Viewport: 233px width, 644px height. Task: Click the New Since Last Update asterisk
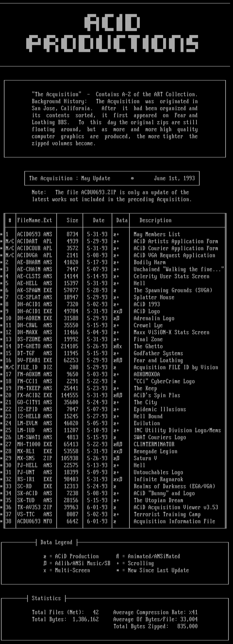(118, 570)
